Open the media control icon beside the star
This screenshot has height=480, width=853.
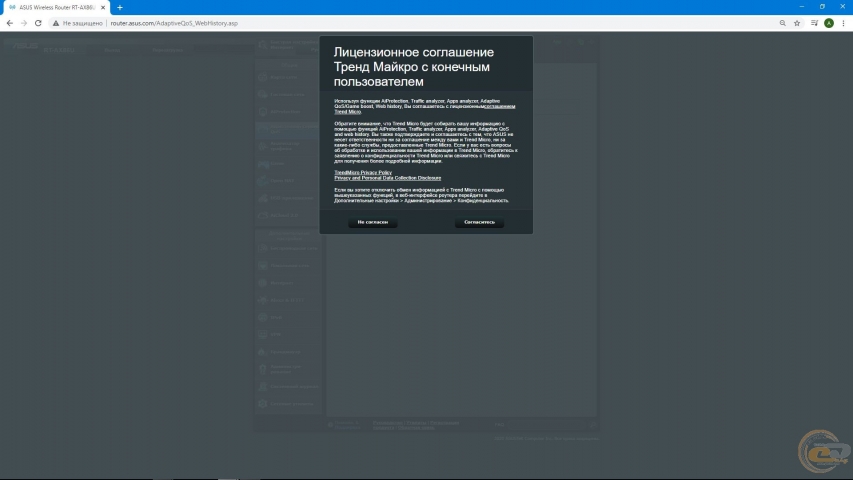(814, 23)
